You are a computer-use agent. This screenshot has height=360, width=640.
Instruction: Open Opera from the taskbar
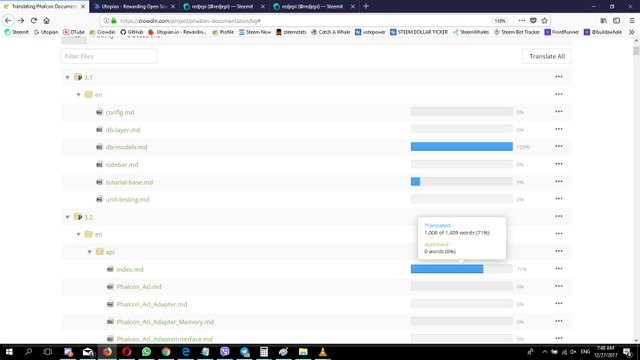[127, 352]
